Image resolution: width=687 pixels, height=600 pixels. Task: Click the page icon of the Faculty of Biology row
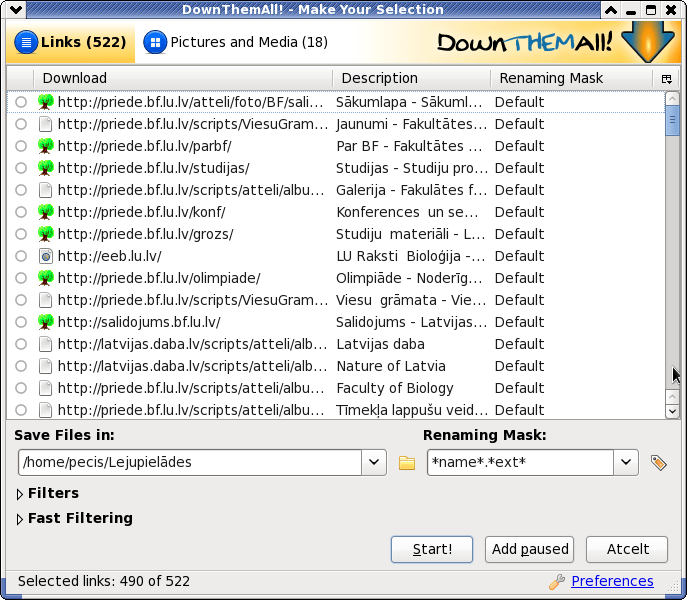[46, 388]
